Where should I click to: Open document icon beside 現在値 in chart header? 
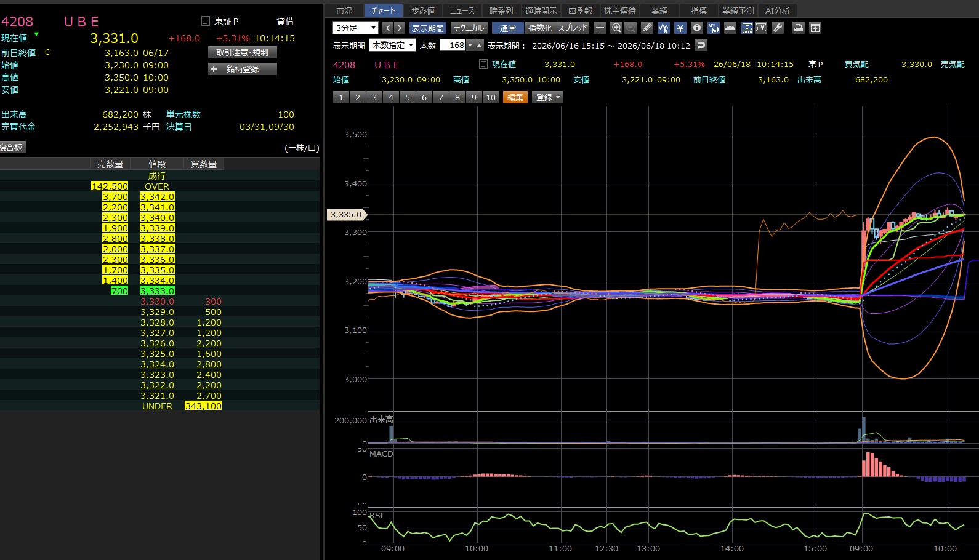(x=483, y=64)
